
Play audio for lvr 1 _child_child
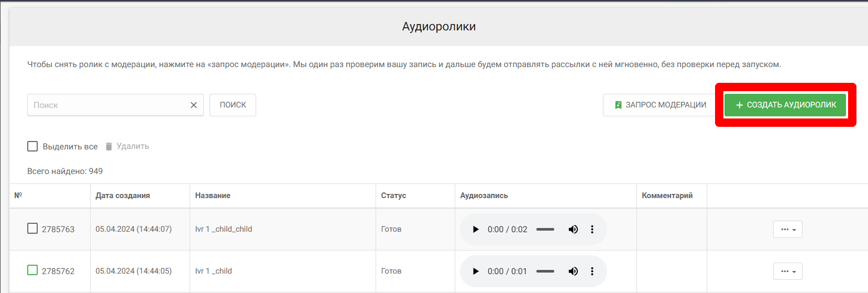click(x=476, y=230)
